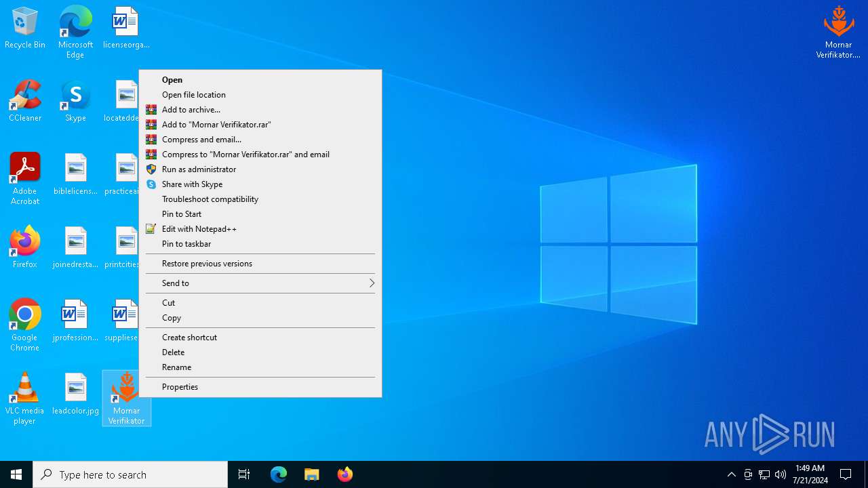Open the notification center icon
The image size is (868, 488).
pos(846,474)
